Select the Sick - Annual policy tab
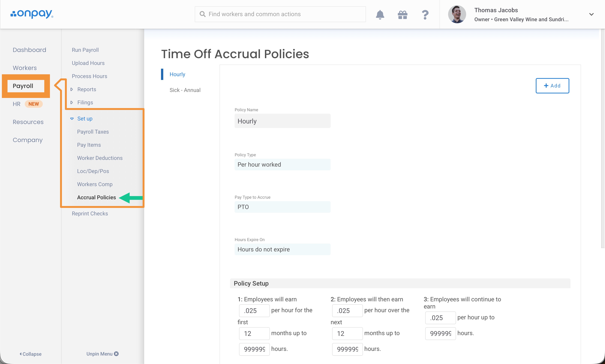The width and height of the screenshot is (605, 364). tap(185, 90)
